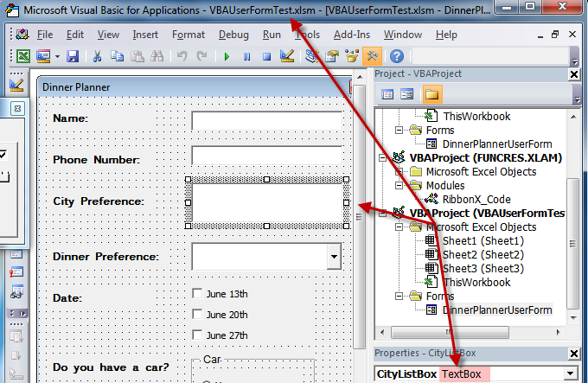588x383 pixels.
Task: Enable the June 27th checkbox
Action: 197,335
